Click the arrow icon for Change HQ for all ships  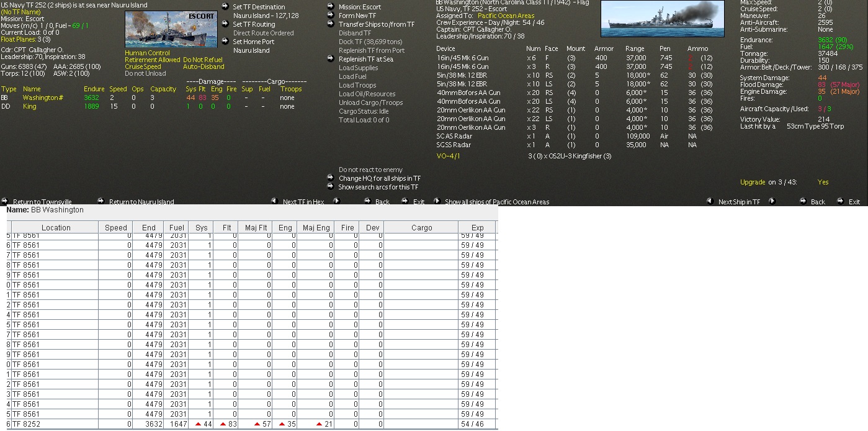pos(331,178)
